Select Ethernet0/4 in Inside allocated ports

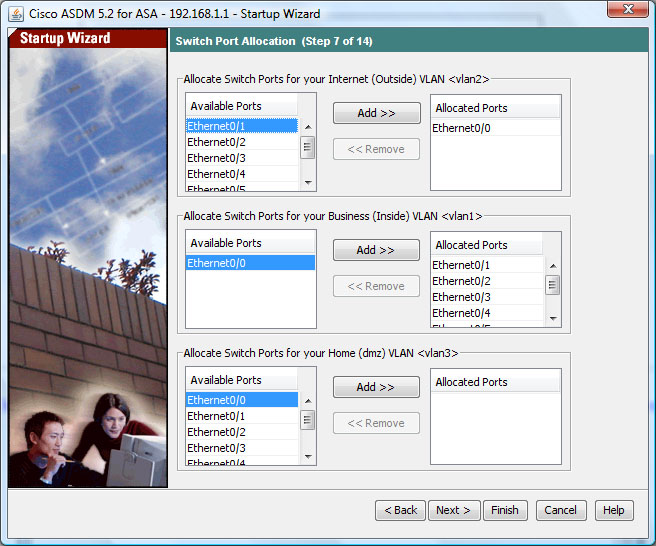click(x=487, y=313)
